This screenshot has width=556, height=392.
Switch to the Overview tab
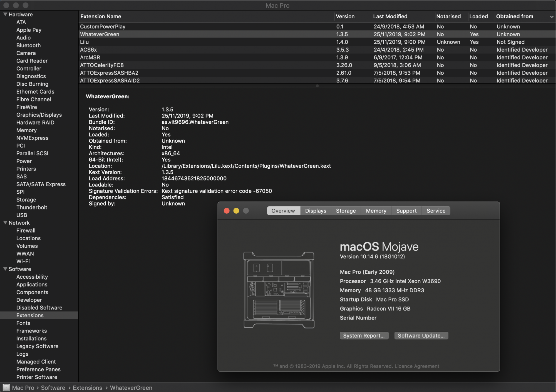(283, 211)
